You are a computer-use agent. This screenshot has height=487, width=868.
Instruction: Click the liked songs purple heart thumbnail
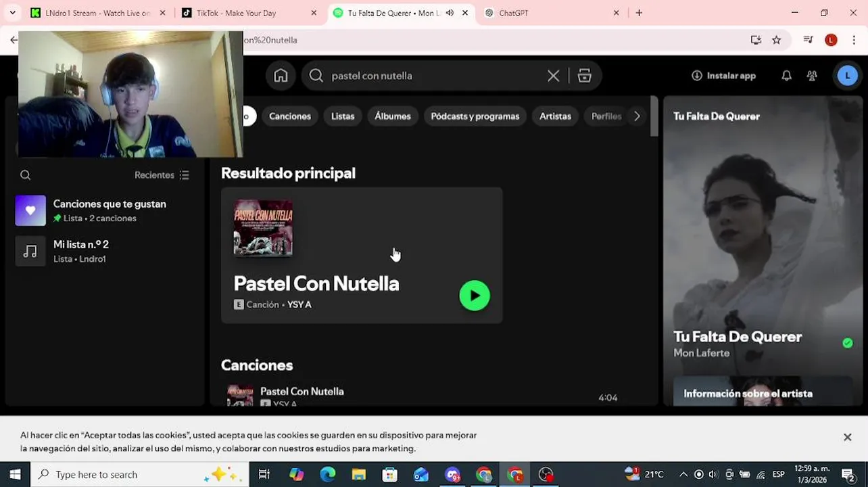30,211
